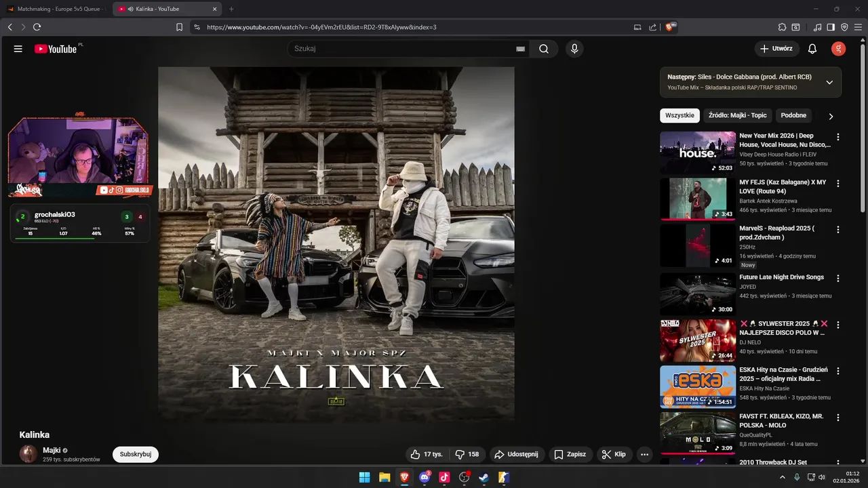The image size is (868, 488).
Task: Open Steam from the taskbar
Action: pos(484,477)
